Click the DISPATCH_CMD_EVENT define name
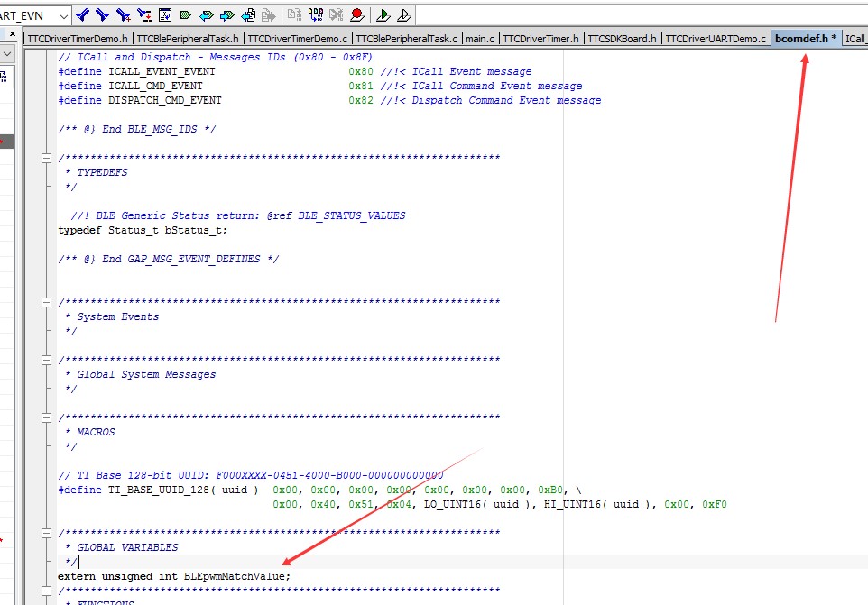Image resolution: width=868 pixels, height=605 pixels. [165, 100]
